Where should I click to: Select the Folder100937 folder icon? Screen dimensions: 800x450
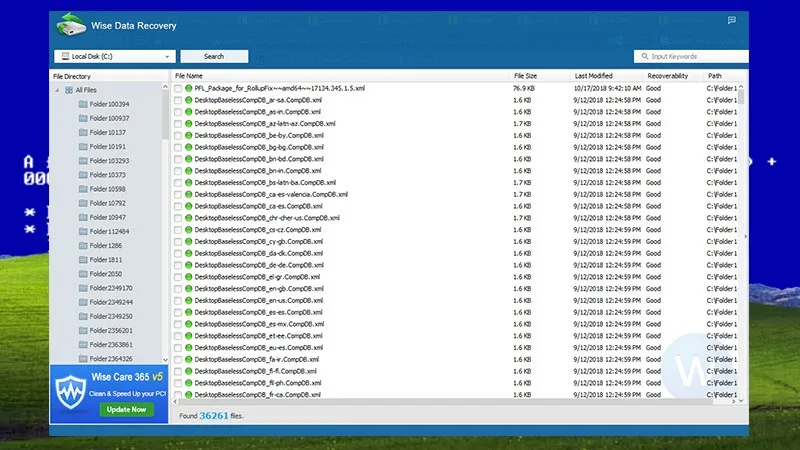tap(83, 118)
